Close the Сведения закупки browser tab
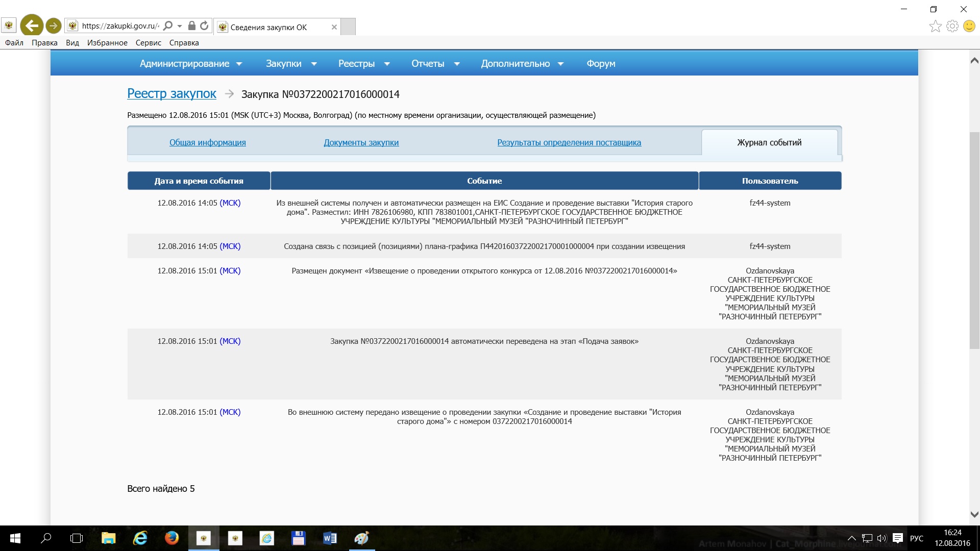Viewport: 980px width, 551px height. click(334, 27)
